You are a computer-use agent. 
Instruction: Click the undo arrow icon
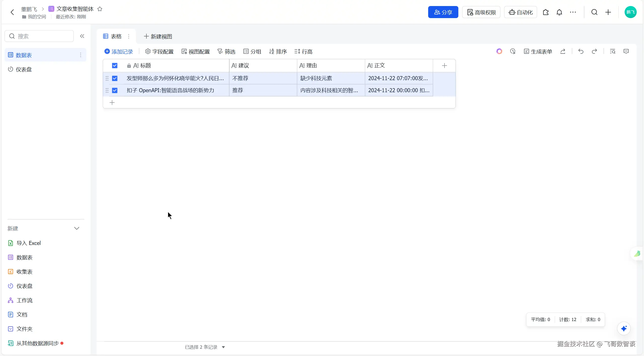click(x=581, y=52)
